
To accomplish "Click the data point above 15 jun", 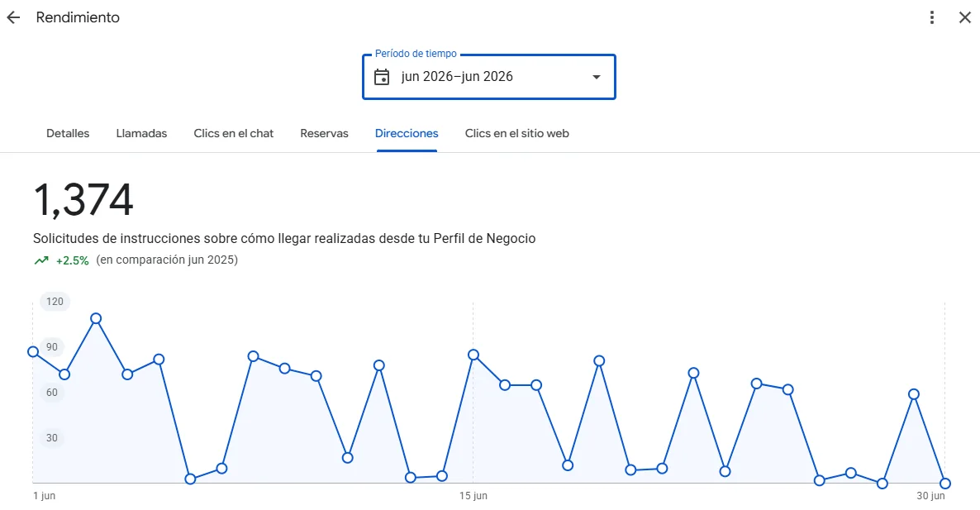I will (473, 355).
